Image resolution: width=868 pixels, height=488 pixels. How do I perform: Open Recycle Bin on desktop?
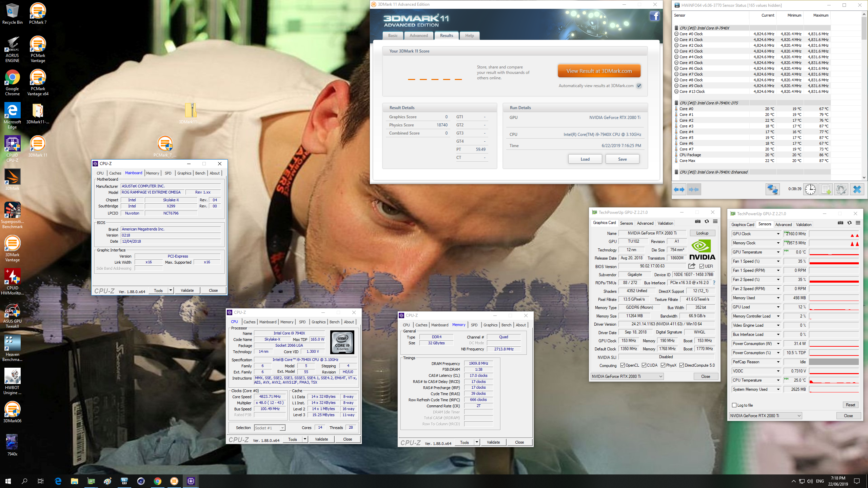[x=13, y=14]
